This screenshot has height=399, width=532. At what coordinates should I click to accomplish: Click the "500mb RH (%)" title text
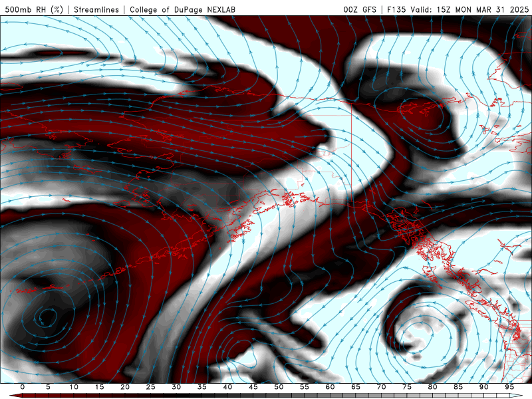tap(34, 9)
